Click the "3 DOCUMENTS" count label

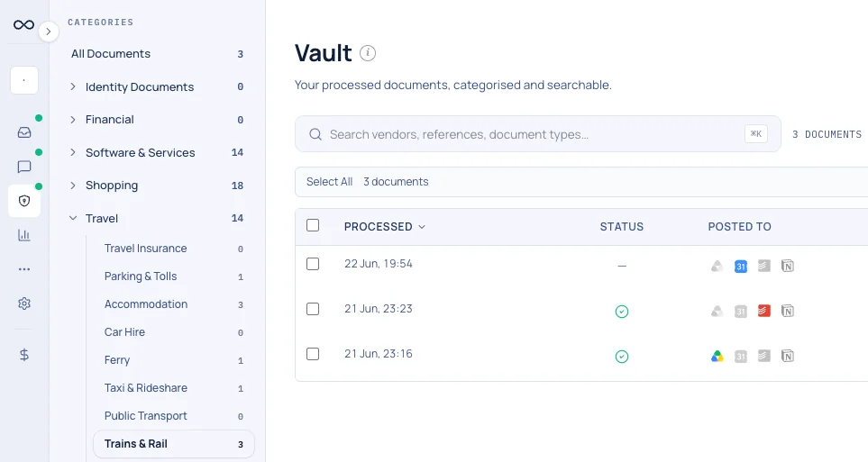pos(827,134)
